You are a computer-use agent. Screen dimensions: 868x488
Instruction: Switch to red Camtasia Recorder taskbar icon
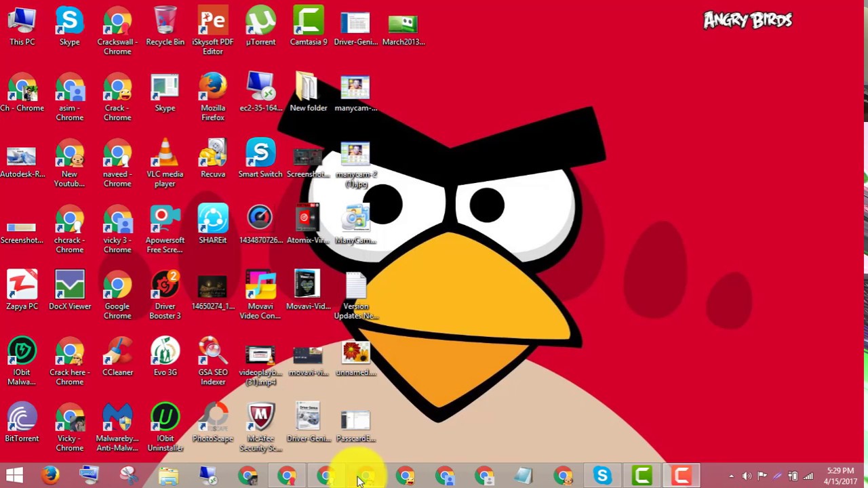pyautogui.click(x=682, y=475)
